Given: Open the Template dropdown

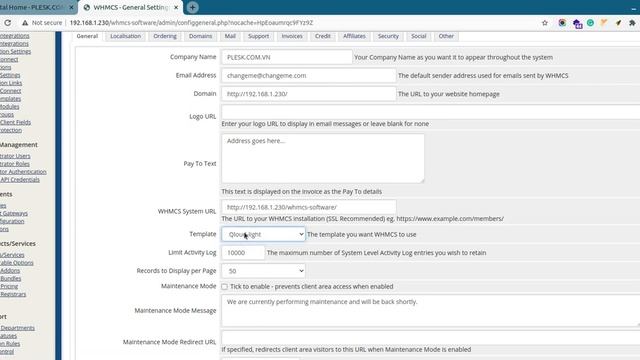Looking at the screenshot, I should tap(263, 234).
